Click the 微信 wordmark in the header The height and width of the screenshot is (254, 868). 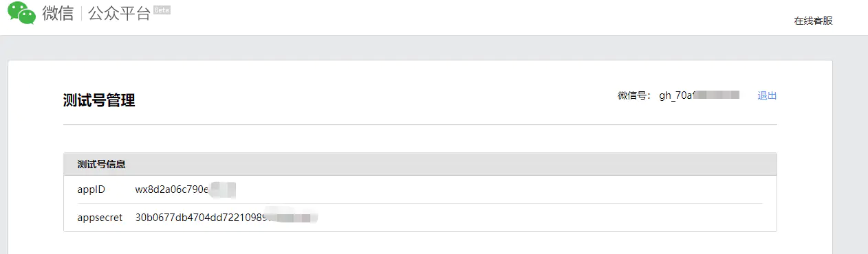58,13
